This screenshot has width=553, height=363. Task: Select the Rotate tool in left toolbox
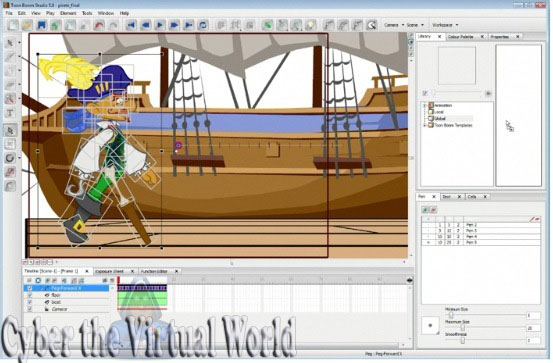[x=10, y=158]
